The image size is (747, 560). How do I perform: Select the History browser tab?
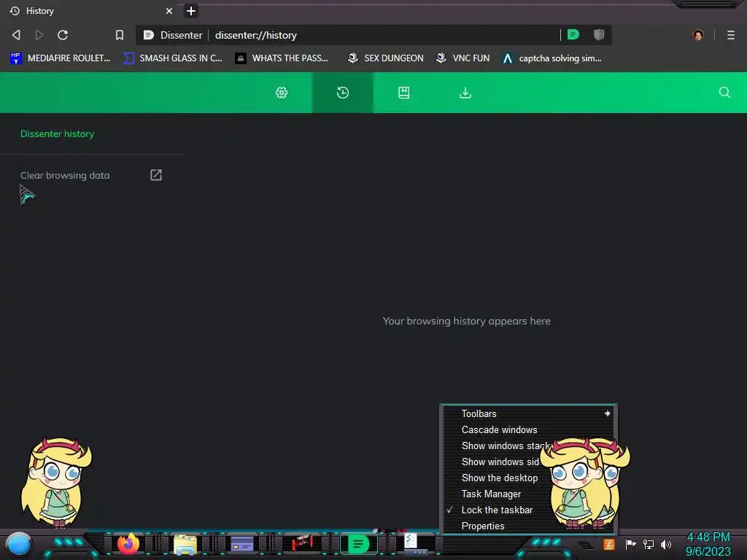pos(90,11)
